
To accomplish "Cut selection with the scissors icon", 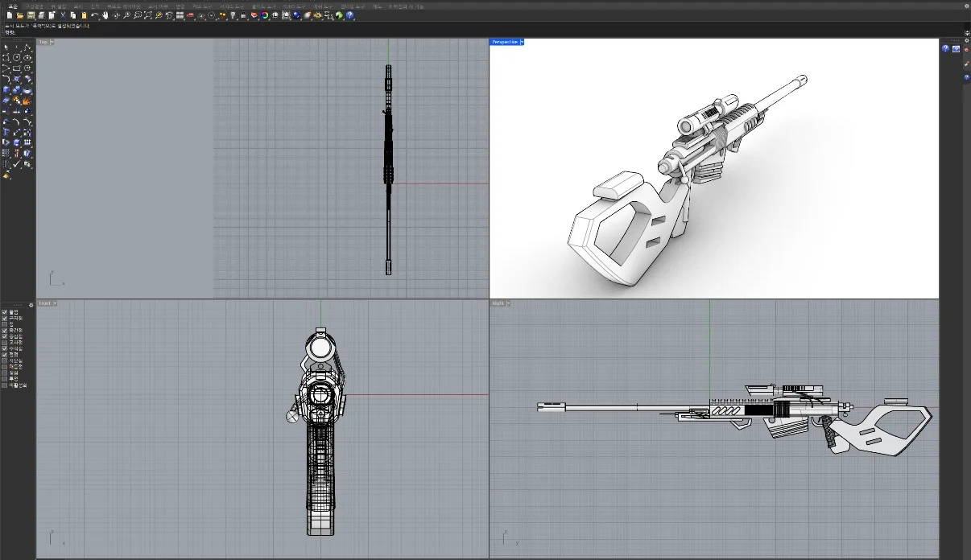I will 62,15.
